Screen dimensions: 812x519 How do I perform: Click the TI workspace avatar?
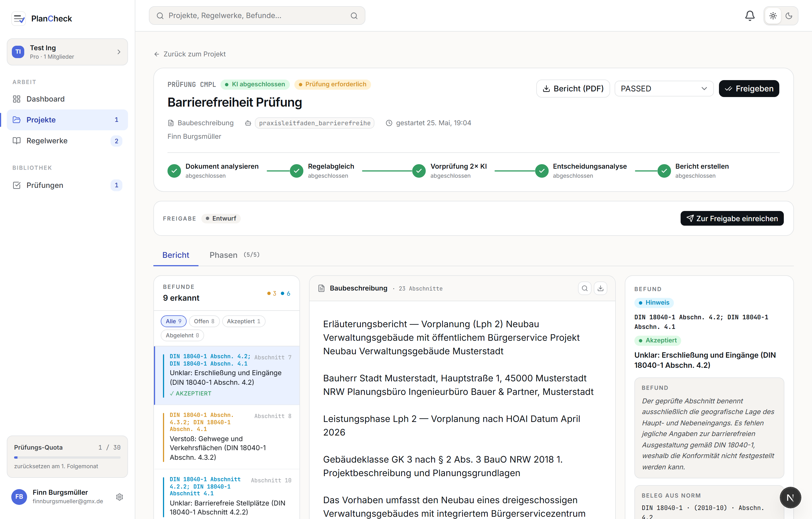coord(18,52)
